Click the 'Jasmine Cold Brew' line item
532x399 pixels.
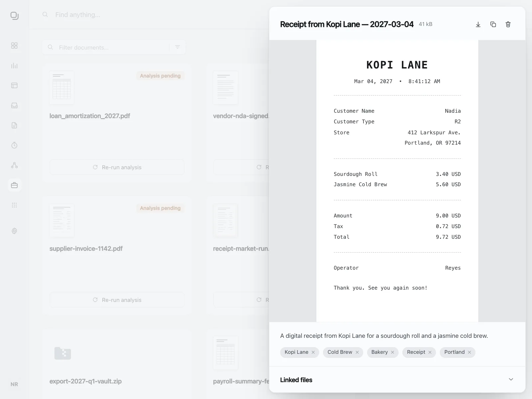pos(360,185)
